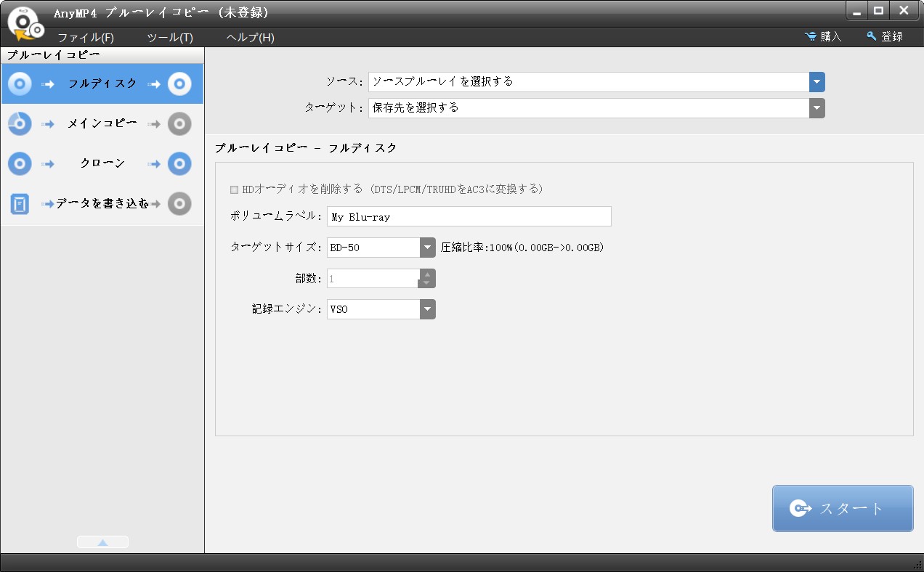Decrease 部数 with the down arrow
This screenshot has height=572, width=924.
point(428,283)
